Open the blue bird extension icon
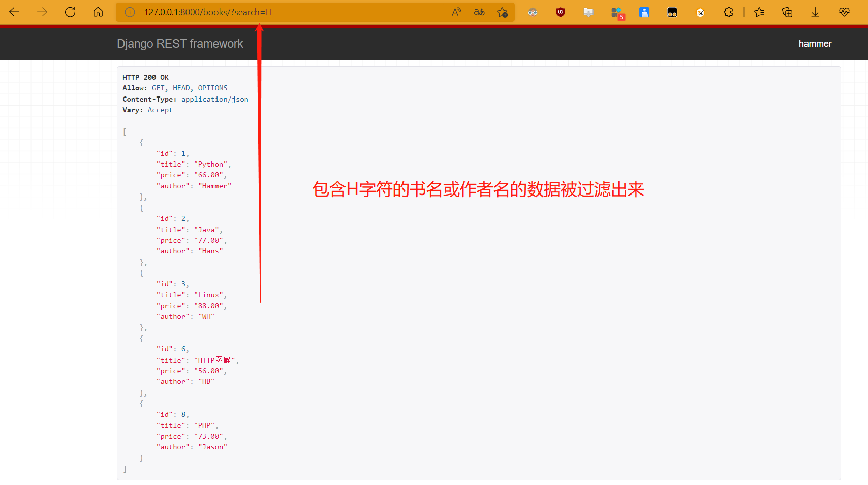868x485 pixels. click(644, 12)
